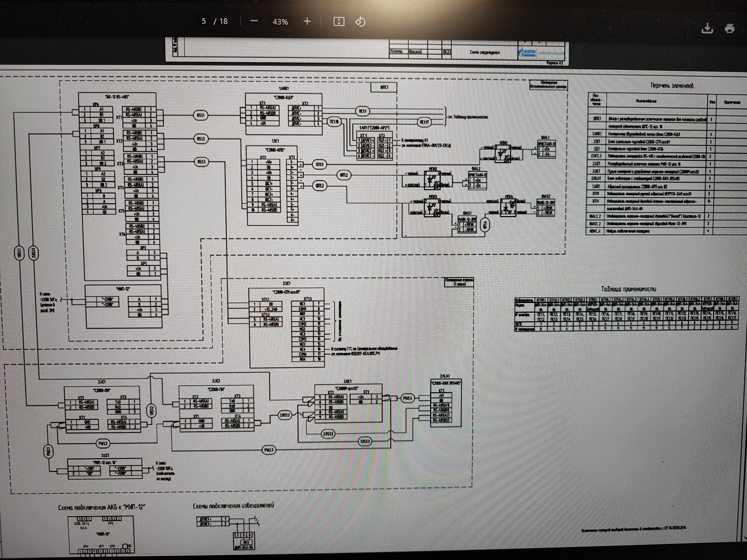Zoom in with the plus button
The height and width of the screenshot is (560, 747).
coord(307,22)
